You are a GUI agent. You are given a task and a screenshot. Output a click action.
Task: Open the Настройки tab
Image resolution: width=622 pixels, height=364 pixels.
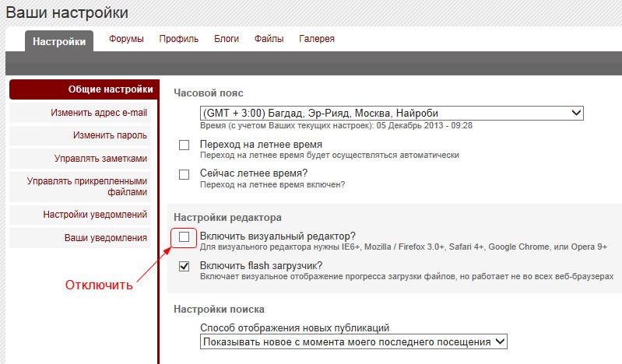[x=59, y=41]
